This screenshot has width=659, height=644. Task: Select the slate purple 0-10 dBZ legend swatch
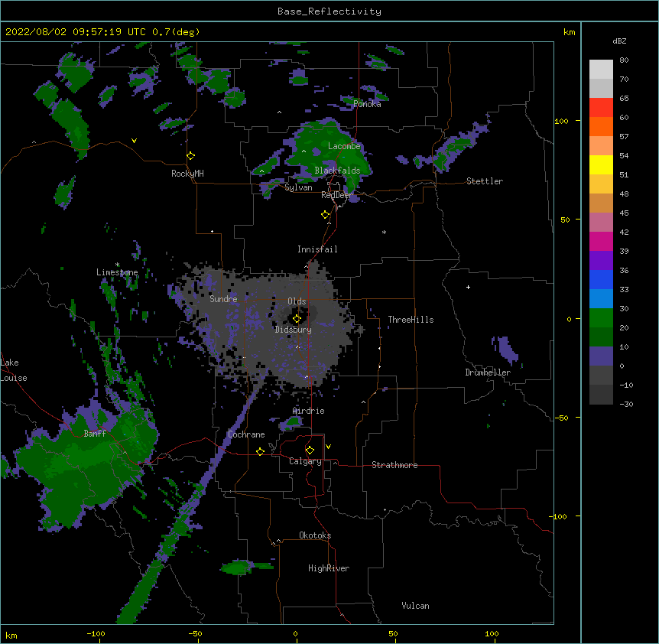[x=601, y=356]
